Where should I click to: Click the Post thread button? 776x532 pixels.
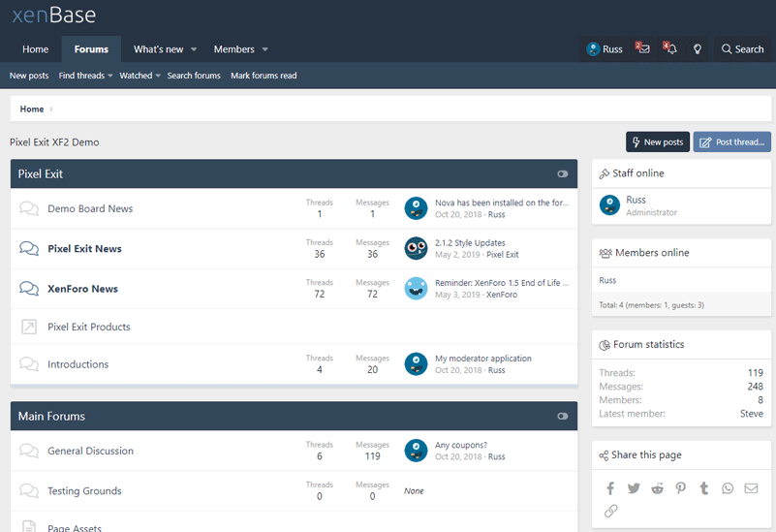731,142
